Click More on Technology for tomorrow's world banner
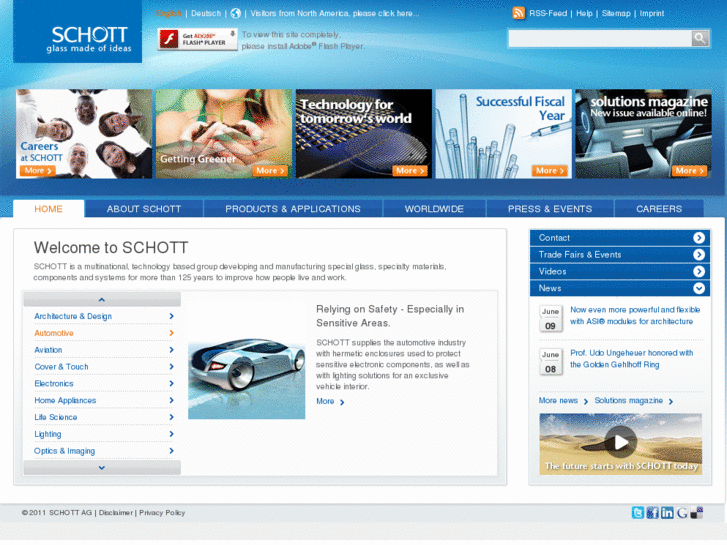This screenshot has width=727, height=545. (x=410, y=171)
